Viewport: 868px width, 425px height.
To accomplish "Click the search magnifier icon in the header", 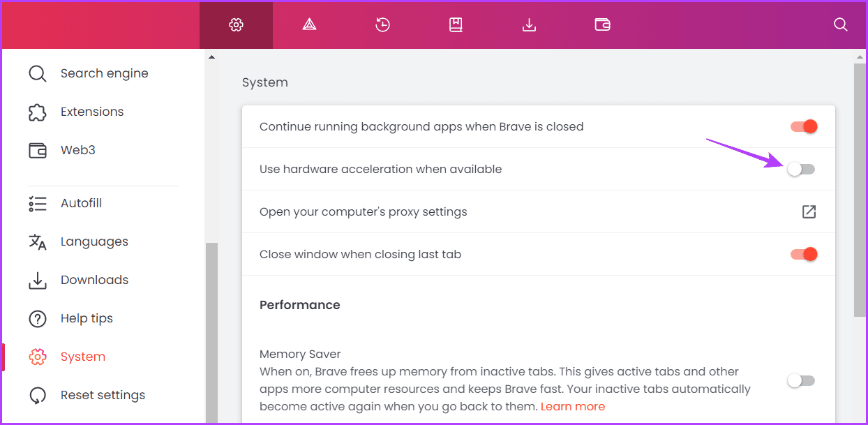I will click(x=840, y=25).
